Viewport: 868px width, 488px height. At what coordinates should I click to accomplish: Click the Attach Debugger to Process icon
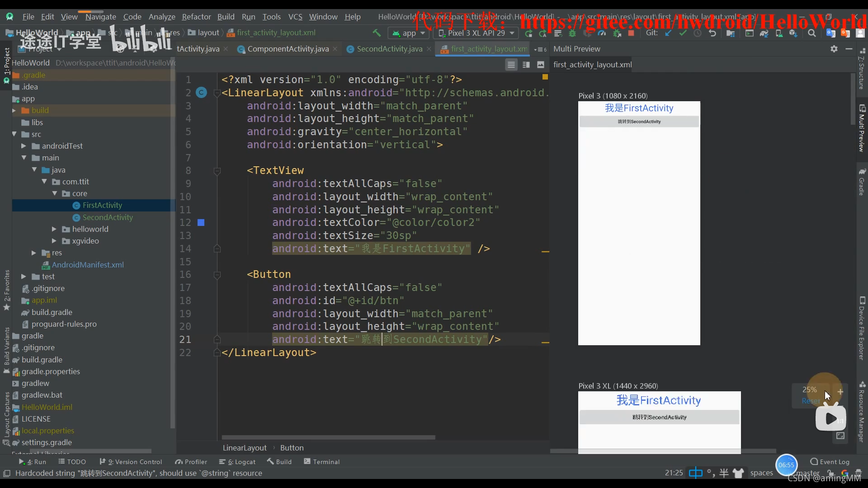(x=617, y=33)
